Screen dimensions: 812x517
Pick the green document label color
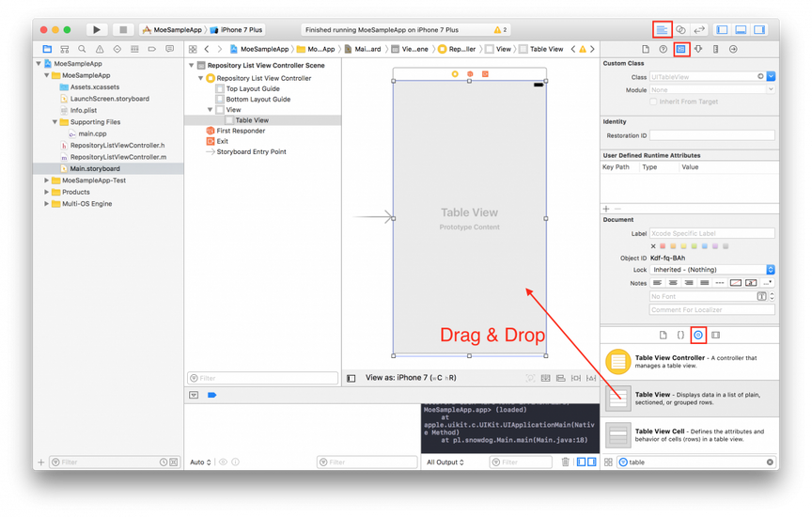(694, 246)
